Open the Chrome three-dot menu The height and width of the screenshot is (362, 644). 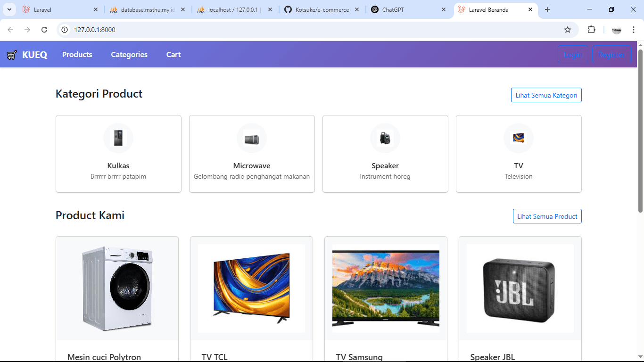[x=634, y=30]
